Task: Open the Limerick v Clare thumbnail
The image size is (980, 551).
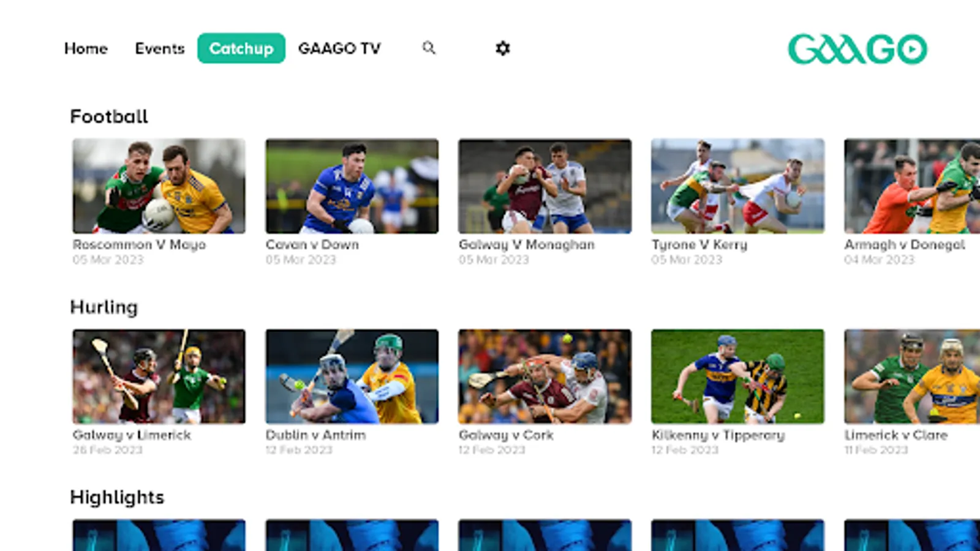Action: click(912, 377)
